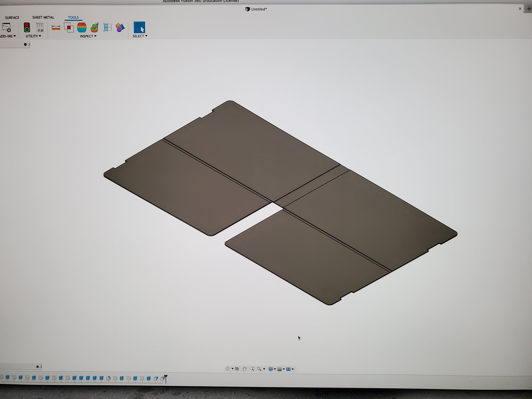Select the Look At camera tool
The width and height of the screenshot is (532, 399).
(x=237, y=369)
